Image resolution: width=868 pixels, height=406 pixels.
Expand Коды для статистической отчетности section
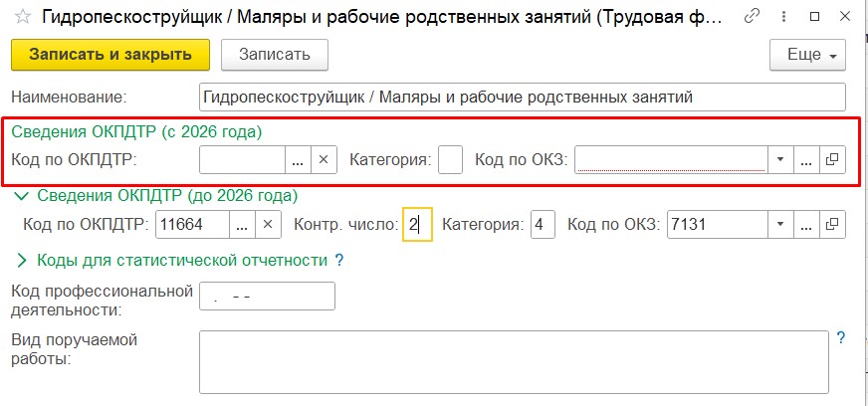pyautogui.click(x=22, y=261)
